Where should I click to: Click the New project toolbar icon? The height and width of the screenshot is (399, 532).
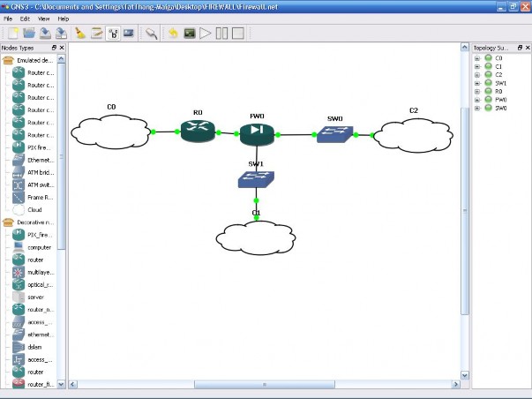click(11, 34)
